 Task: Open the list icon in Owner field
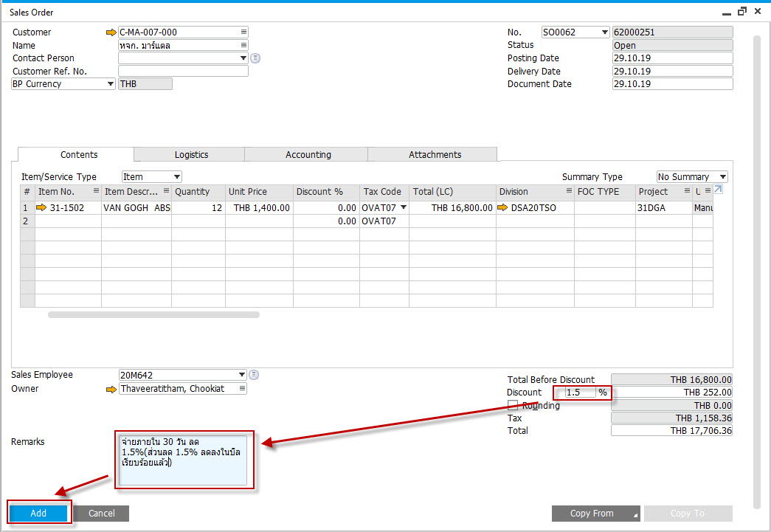(x=243, y=388)
